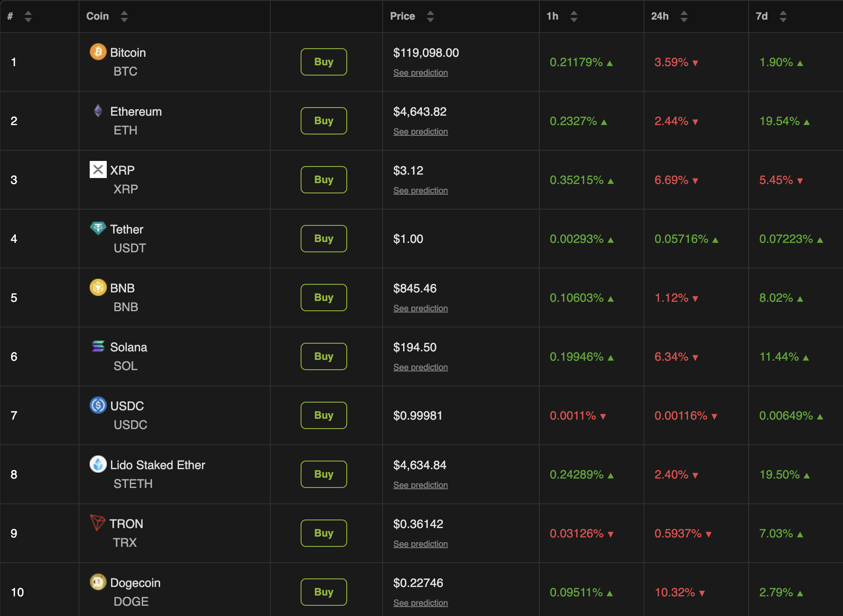Screen dimensions: 843x616
Task: Click the Ethereum diamond logo icon
Action: coord(98,111)
